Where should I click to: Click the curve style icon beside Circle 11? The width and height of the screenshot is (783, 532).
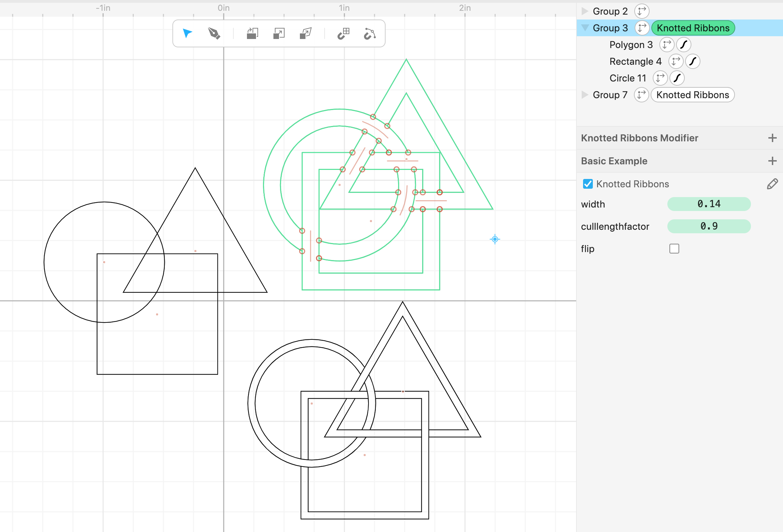[x=677, y=78]
